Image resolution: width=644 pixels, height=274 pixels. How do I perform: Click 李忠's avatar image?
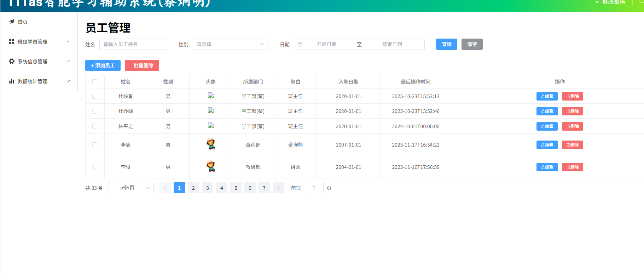(211, 144)
